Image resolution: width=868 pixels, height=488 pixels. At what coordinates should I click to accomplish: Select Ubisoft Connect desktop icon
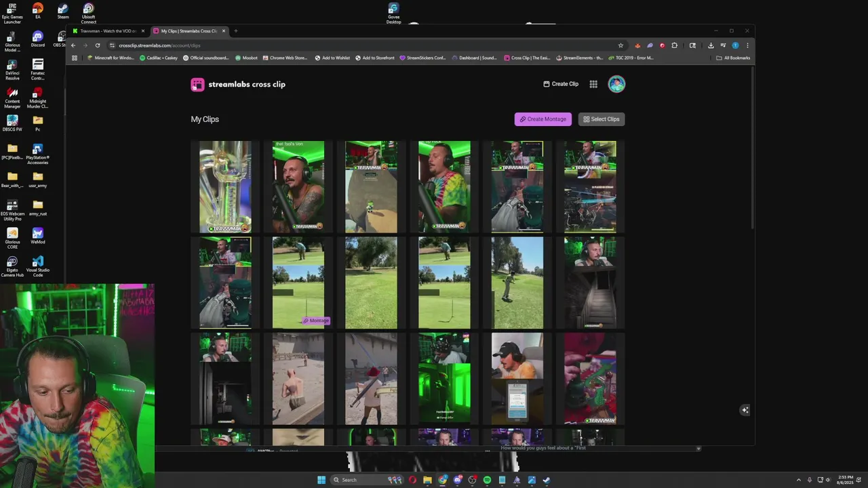(89, 14)
